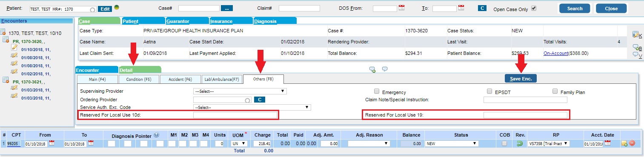Click the red delete charge row icon
Image resolution: width=644 pixels, height=157 pixels.
632,143
